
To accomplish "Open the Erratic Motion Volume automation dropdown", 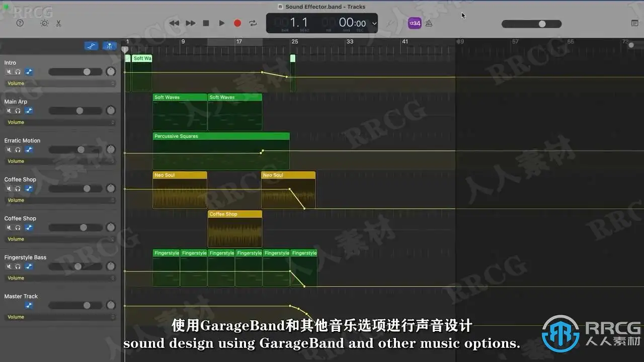I will click(60, 161).
